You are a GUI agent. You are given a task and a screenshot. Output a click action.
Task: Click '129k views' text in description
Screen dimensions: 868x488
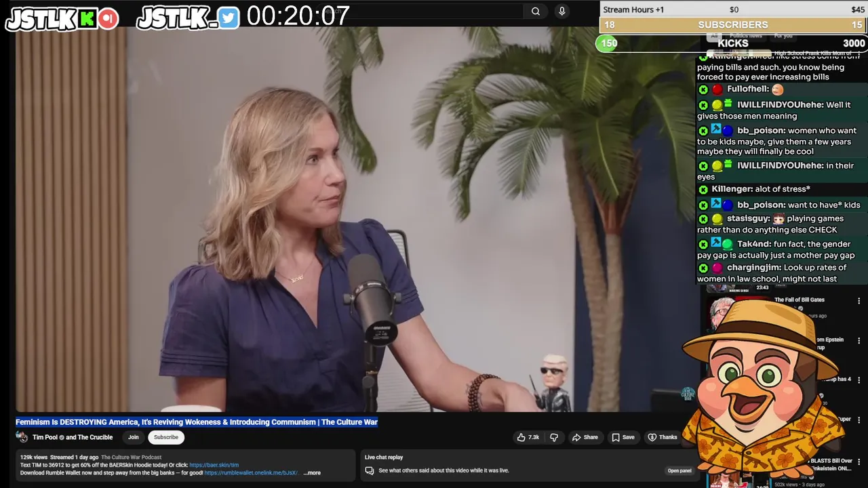point(34,457)
